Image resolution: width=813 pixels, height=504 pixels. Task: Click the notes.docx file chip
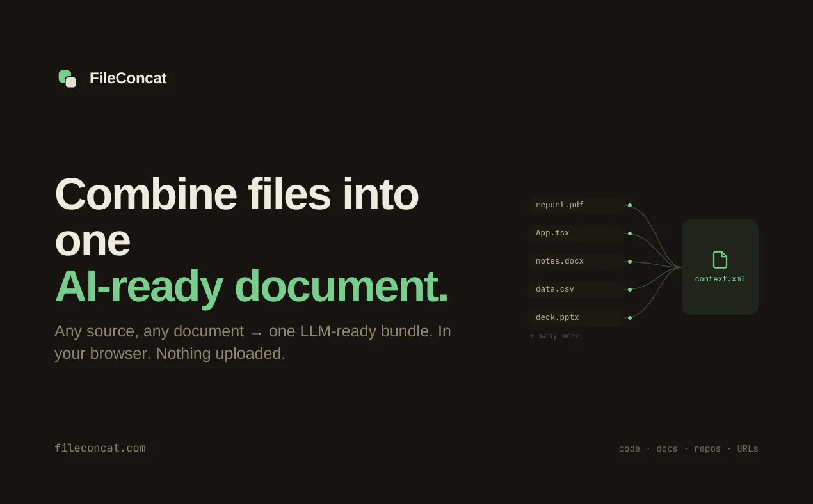coord(576,261)
